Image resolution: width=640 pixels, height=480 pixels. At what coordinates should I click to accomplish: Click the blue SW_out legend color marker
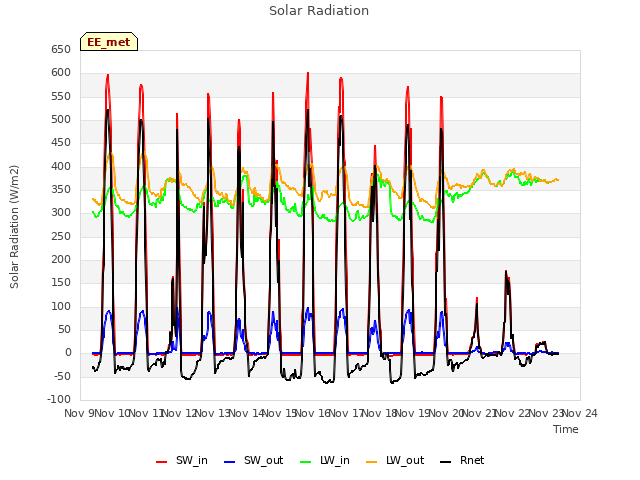click(230, 462)
